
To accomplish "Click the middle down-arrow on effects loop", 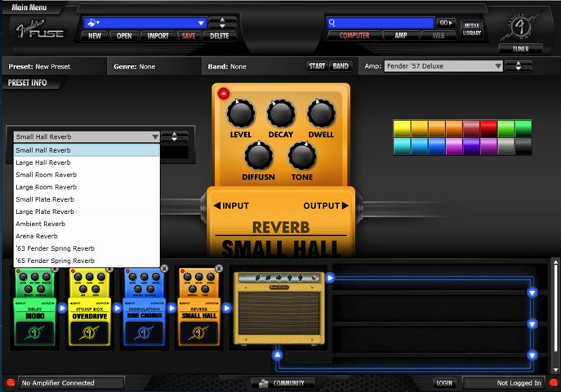I will click(532, 324).
